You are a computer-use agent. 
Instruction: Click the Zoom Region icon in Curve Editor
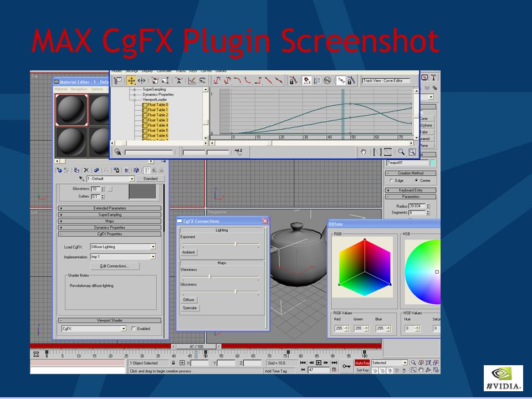pyautogui.click(x=412, y=152)
